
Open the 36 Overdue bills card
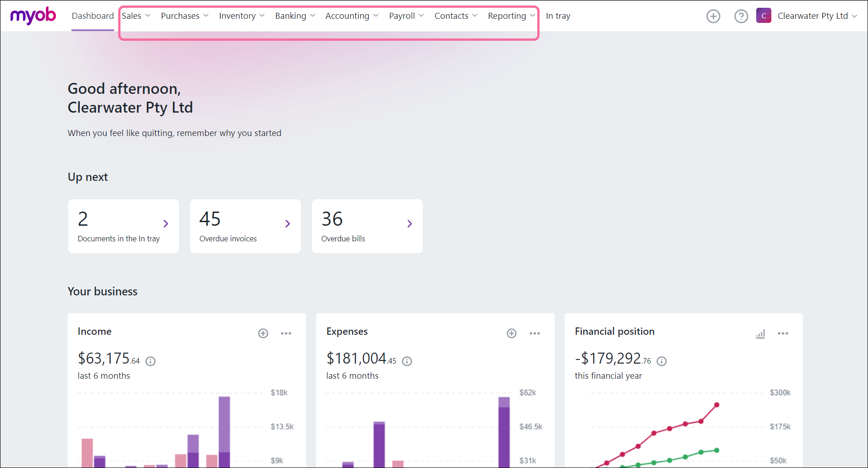point(367,226)
